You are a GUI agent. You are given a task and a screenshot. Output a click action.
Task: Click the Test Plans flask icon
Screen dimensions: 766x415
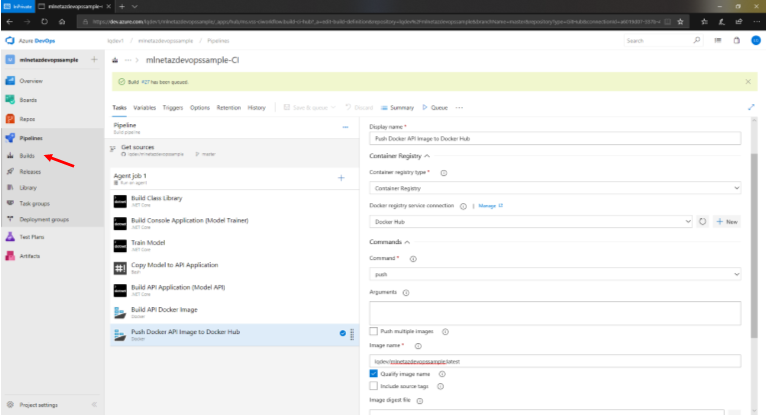click(x=10, y=237)
